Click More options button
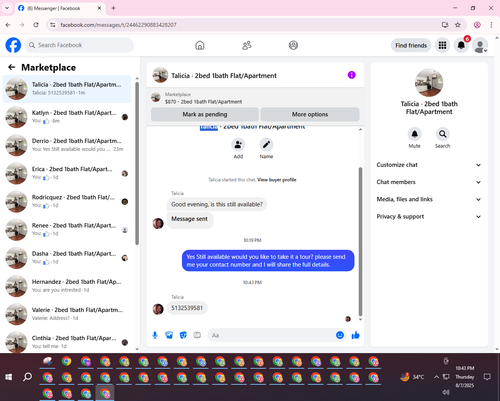Image resolution: width=500 pixels, height=401 pixels. (310, 114)
